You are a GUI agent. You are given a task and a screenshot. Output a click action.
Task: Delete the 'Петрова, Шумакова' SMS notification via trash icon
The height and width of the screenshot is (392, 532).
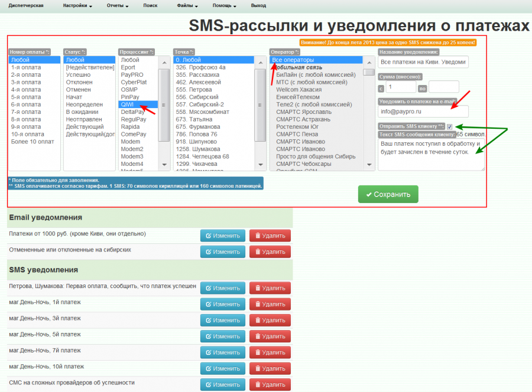click(258, 288)
